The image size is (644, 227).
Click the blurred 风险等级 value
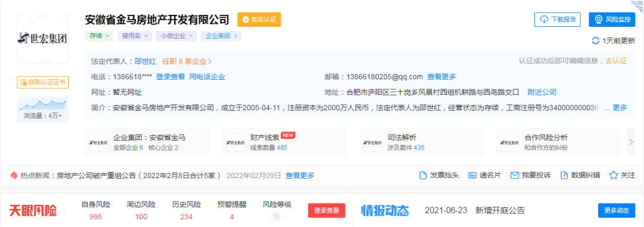pos(277,216)
